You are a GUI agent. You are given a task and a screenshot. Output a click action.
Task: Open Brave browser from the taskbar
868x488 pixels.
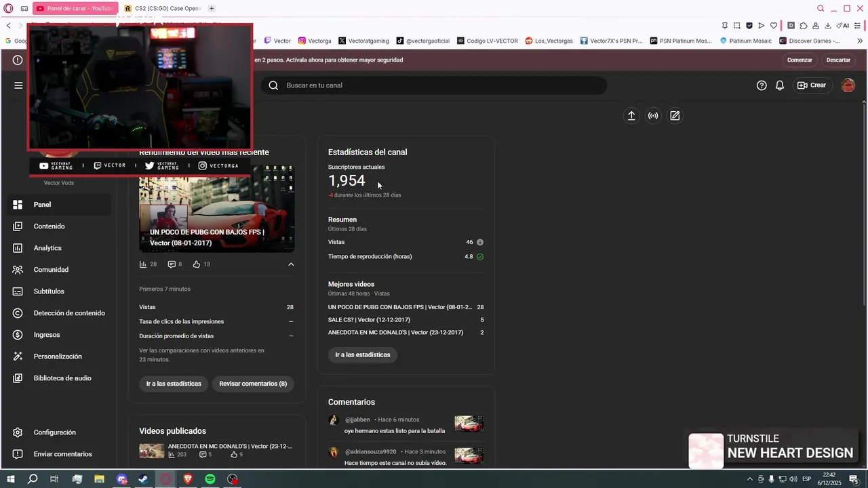[188, 479]
